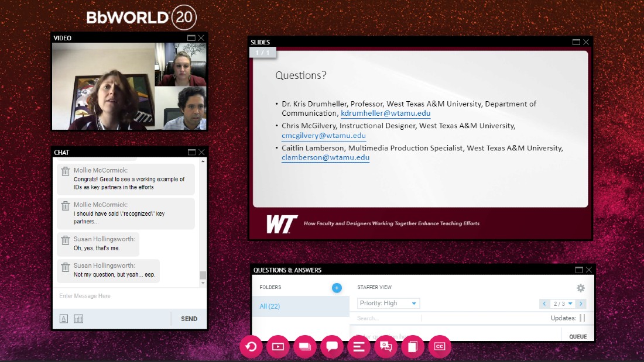This screenshot has width=644, height=362.
Task: Open the kdrumheller@wtamu.edu email link
Action: pos(386,113)
